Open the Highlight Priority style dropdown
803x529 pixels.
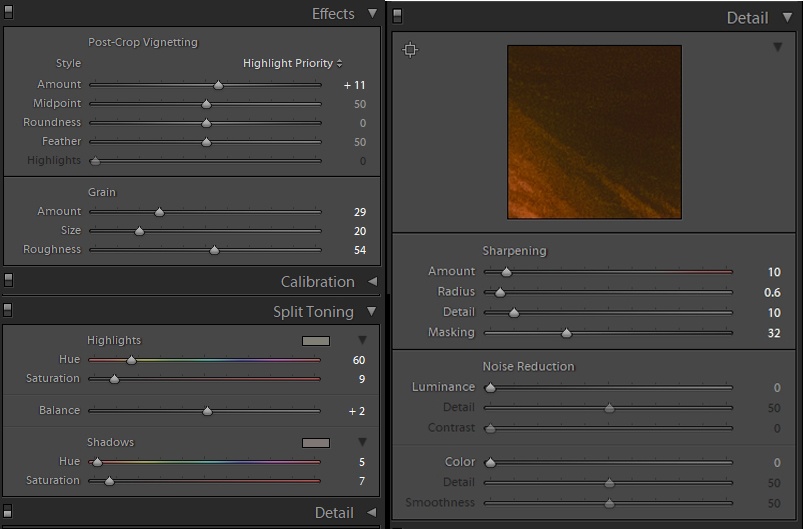292,64
